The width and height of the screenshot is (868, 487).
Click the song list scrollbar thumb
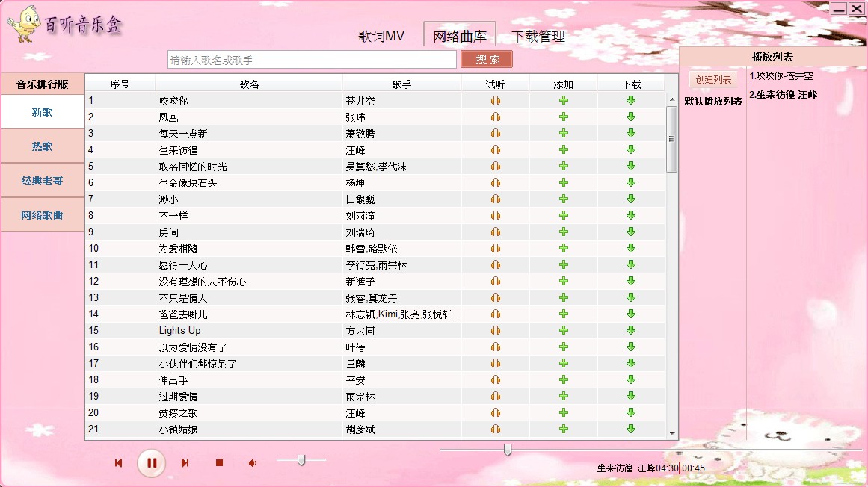(x=671, y=139)
